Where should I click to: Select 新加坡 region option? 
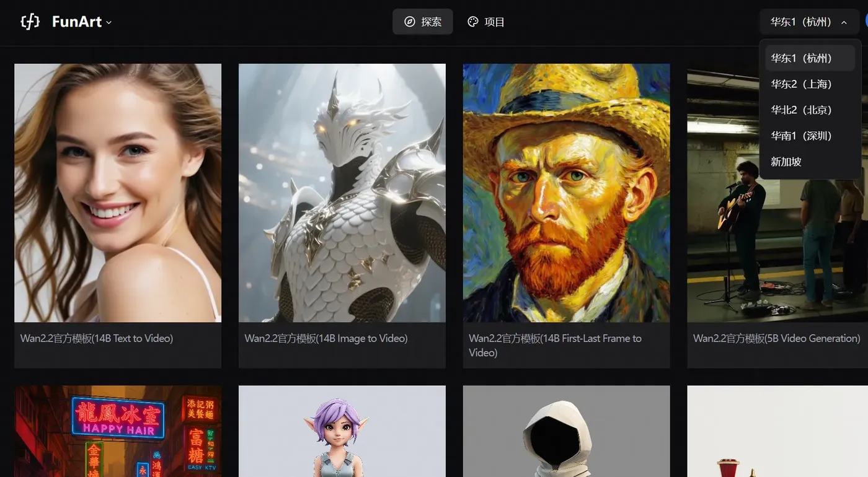(810, 162)
